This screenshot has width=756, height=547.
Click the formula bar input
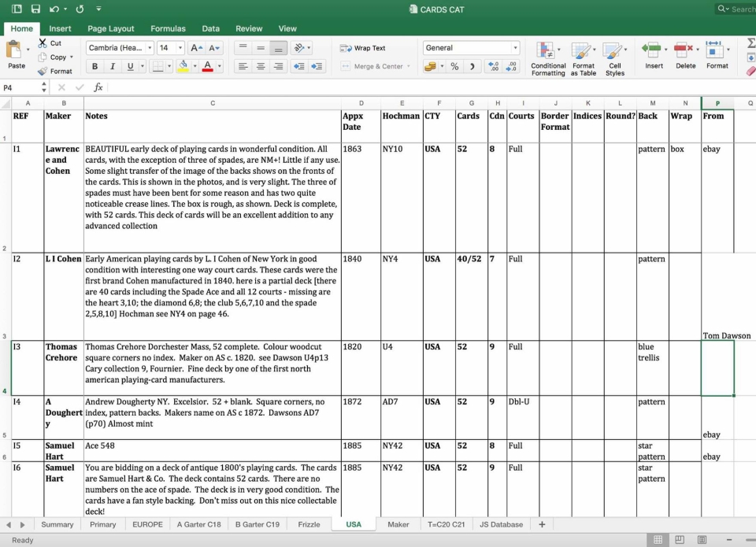click(432, 87)
